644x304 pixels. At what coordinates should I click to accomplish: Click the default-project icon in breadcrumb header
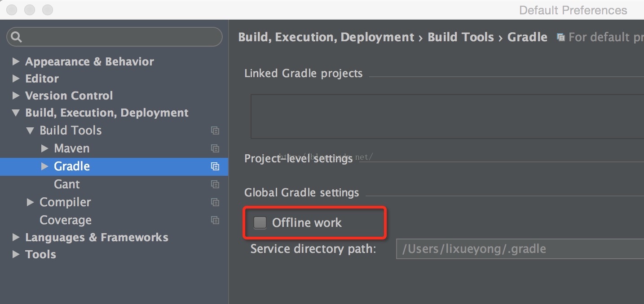point(560,37)
